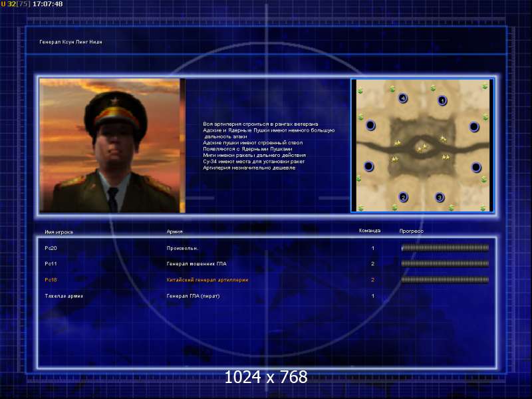Image resolution: width=532 pixels, height=399 pixels.
Task: Click the highlighted Pc18 player name
Action: (x=51, y=280)
